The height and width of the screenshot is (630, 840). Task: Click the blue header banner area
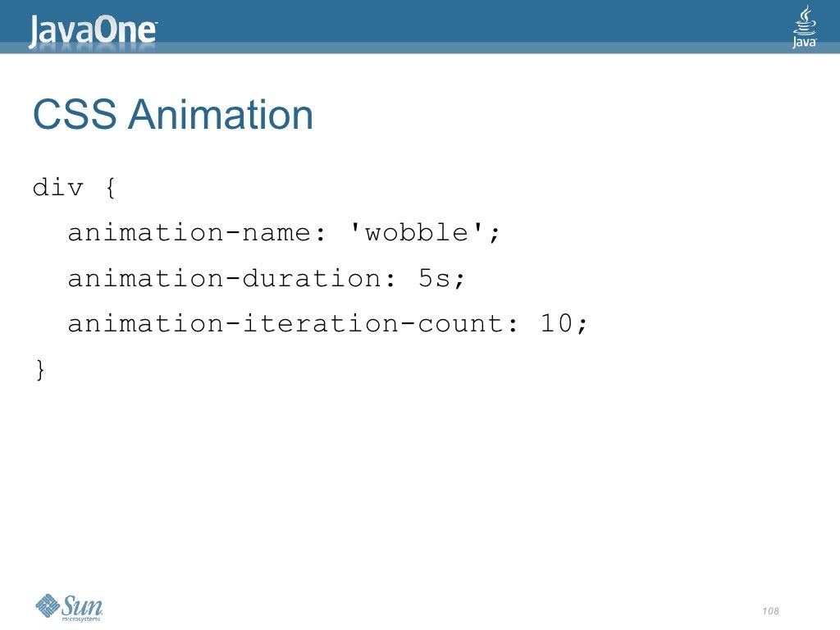[x=420, y=26]
